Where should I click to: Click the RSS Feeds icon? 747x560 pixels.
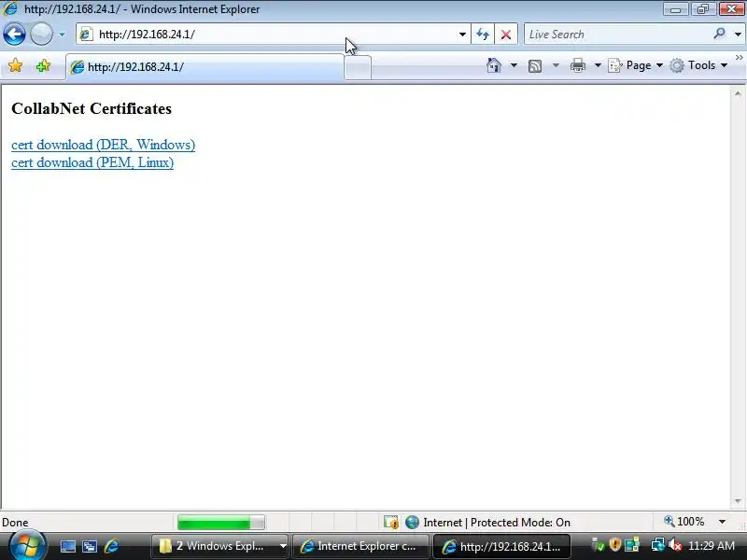535,65
